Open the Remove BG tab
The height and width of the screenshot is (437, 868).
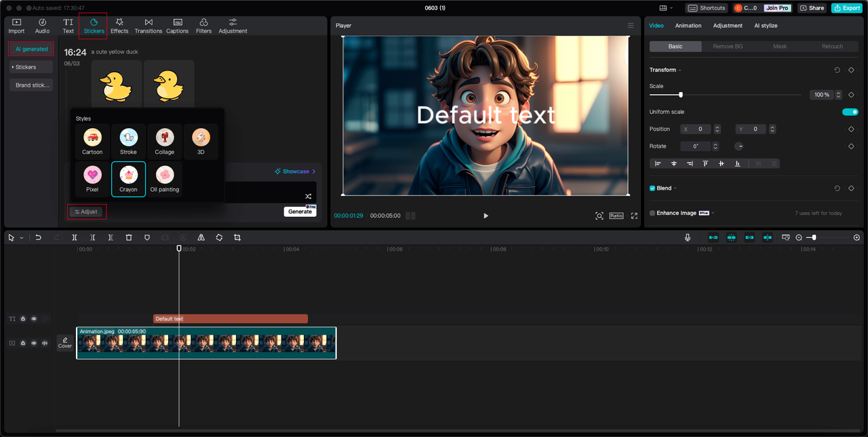[728, 47]
